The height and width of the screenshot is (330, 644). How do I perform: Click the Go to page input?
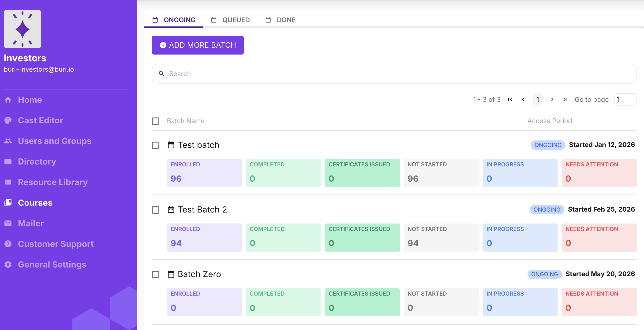click(625, 100)
